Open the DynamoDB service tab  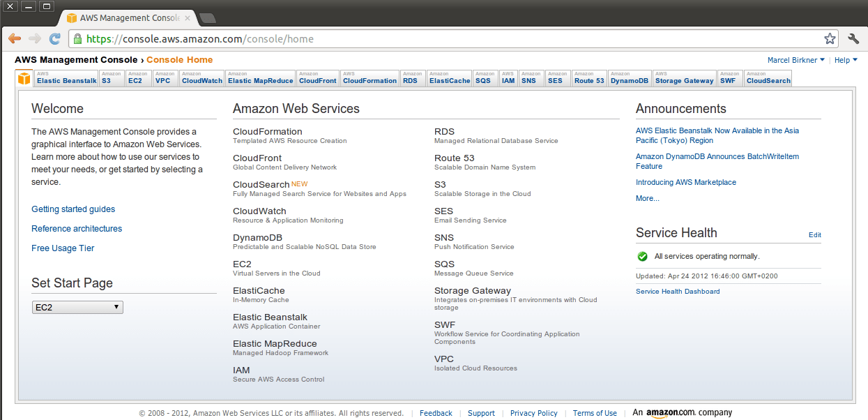(x=629, y=78)
